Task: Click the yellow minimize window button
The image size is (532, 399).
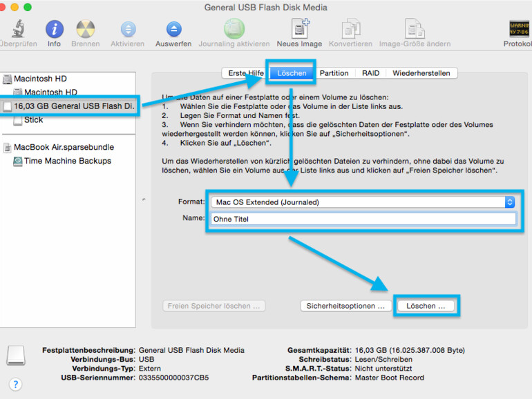Action: click(x=15, y=7)
